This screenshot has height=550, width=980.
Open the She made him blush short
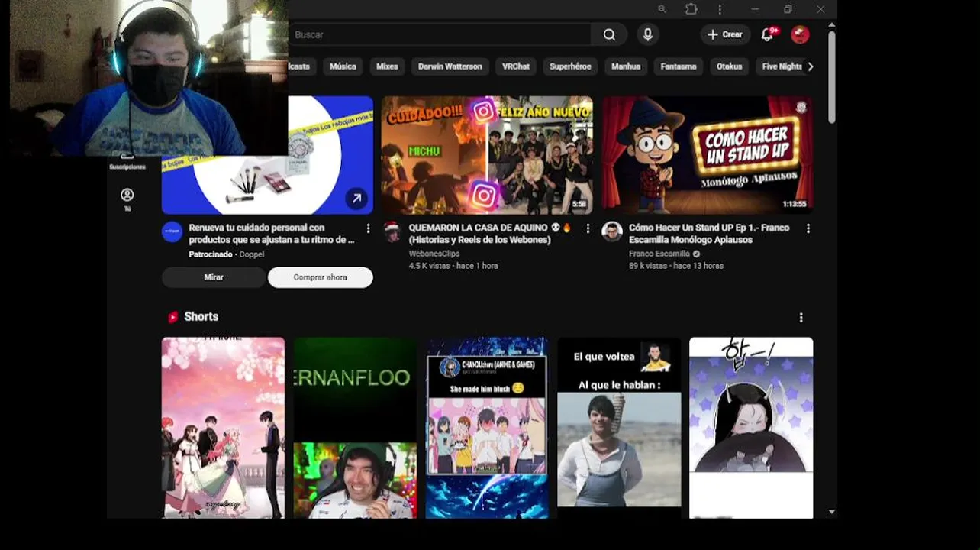click(487, 428)
